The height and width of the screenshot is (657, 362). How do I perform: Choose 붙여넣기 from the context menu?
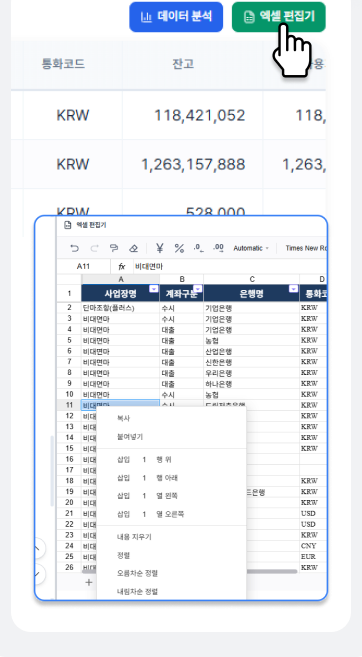point(171,437)
